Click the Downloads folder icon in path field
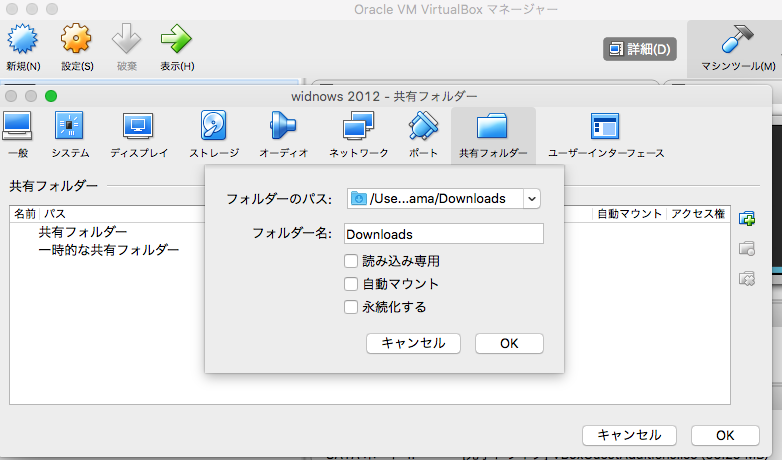The height and width of the screenshot is (460, 782). pyautogui.click(x=359, y=199)
